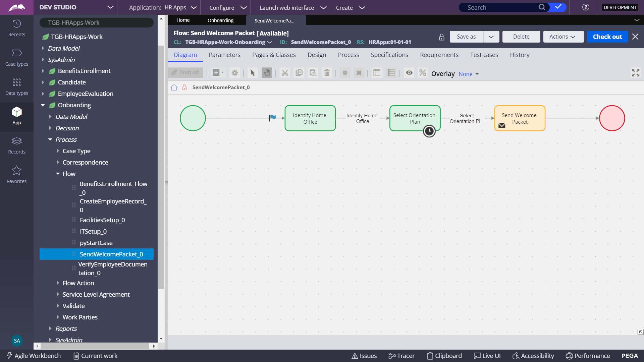Image resolution: width=644 pixels, height=362 pixels.
Task: Open Records in sidebar
Action: (x=17, y=145)
